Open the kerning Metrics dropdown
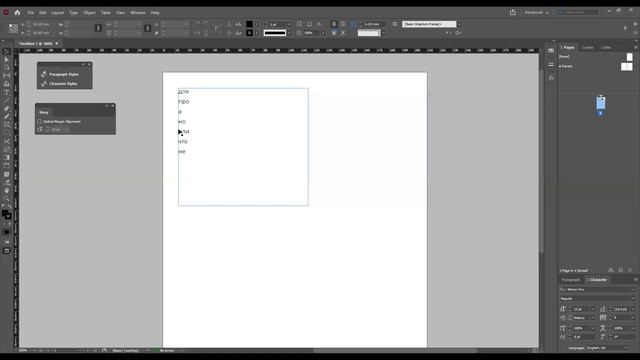640x360 pixels. 593,318
